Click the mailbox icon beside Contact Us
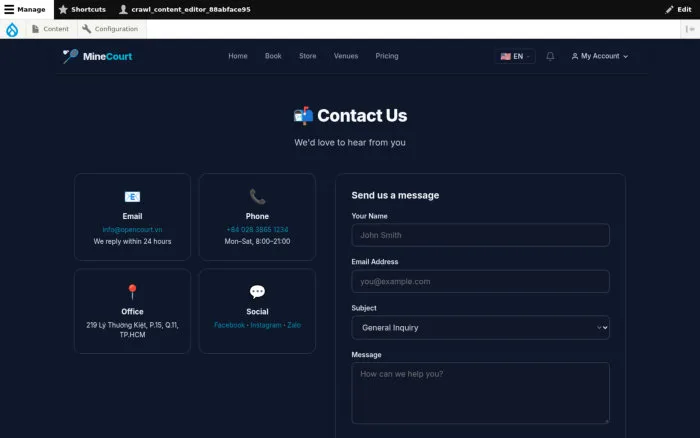700x438 pixels. coord(304,115)
